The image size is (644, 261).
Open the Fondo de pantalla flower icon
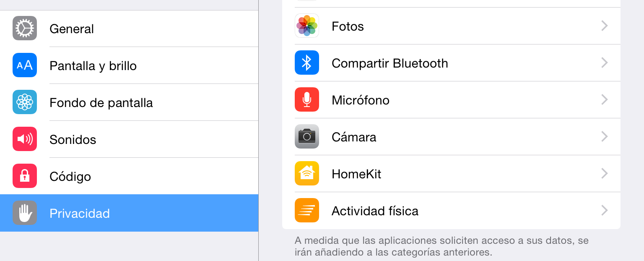25,102
